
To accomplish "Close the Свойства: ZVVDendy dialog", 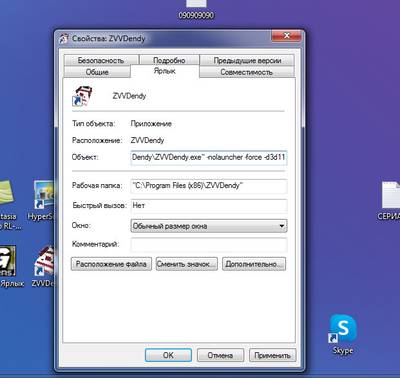I will point(286,36).
